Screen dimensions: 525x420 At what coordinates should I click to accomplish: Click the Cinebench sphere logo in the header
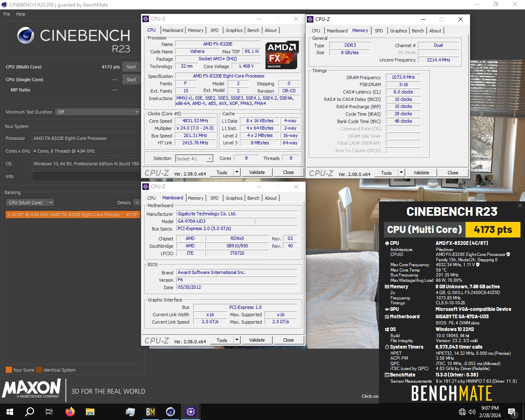[x=25, y=36]
